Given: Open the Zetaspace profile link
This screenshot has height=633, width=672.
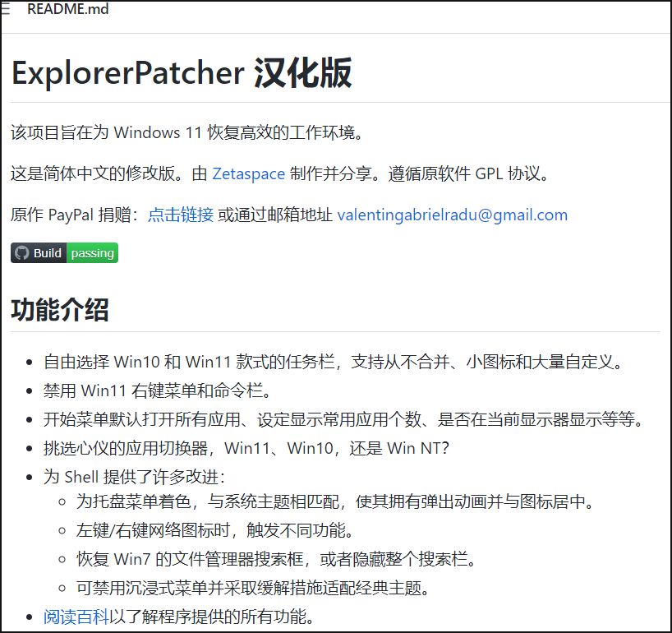Looking at the screenshot, I should click(x=249, y=173).
